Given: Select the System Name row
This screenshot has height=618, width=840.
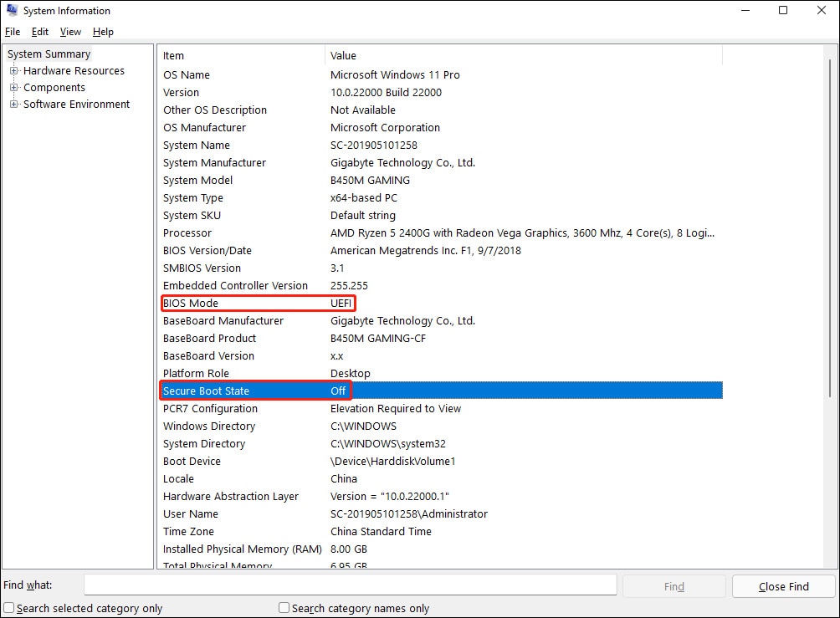Looking at the screenshot, I should click(x=441, y=146).
